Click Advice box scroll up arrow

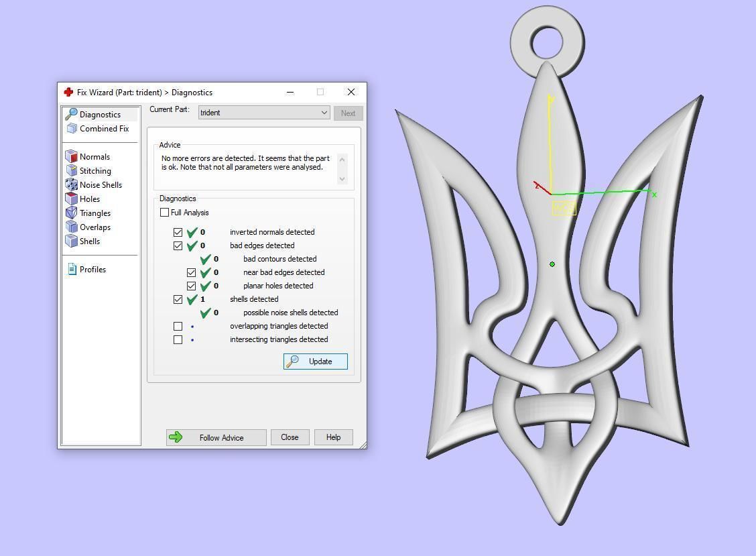342,159
